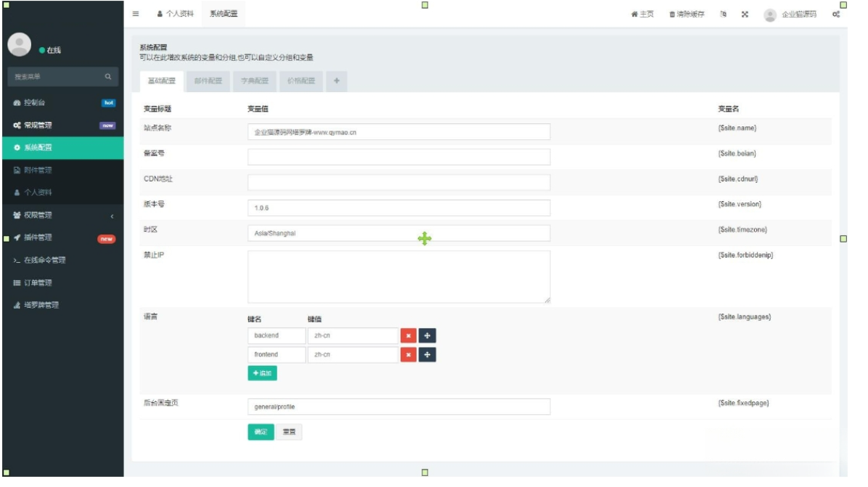The height and width of the screenshot is (487, 868).
Task: Click the icon for 塔罗牌管理
Action: click(17, 306)
